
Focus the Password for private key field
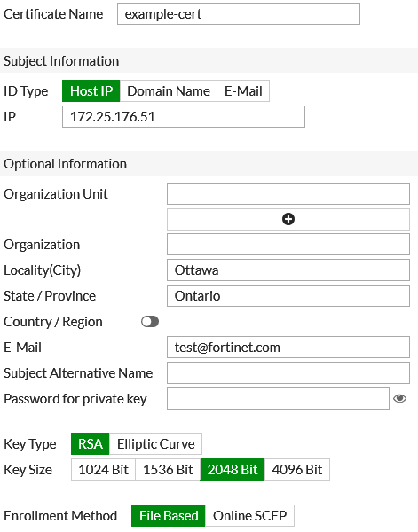click(278, 399)
